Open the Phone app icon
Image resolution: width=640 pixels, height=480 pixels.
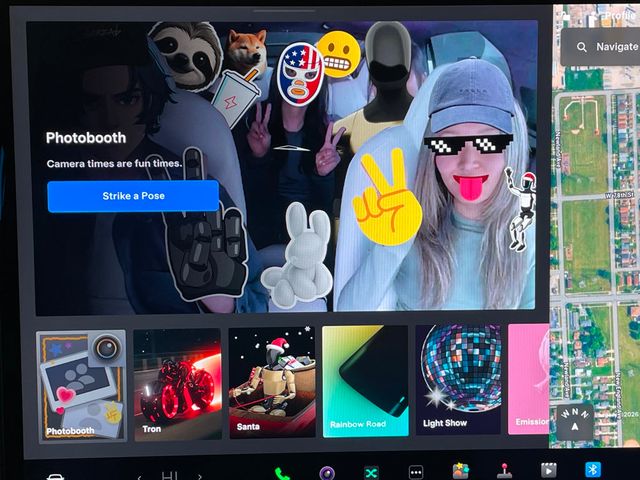(x=283, y=472)
